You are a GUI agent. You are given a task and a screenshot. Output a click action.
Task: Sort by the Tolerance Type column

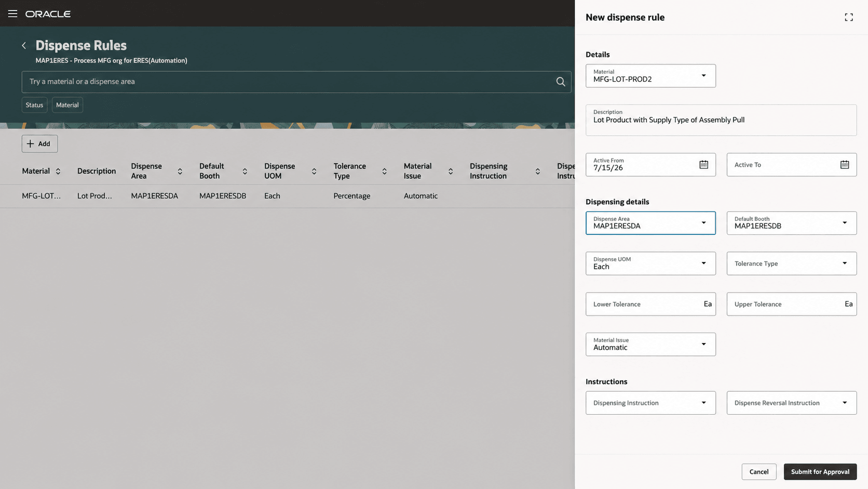(x=385, y=171)
